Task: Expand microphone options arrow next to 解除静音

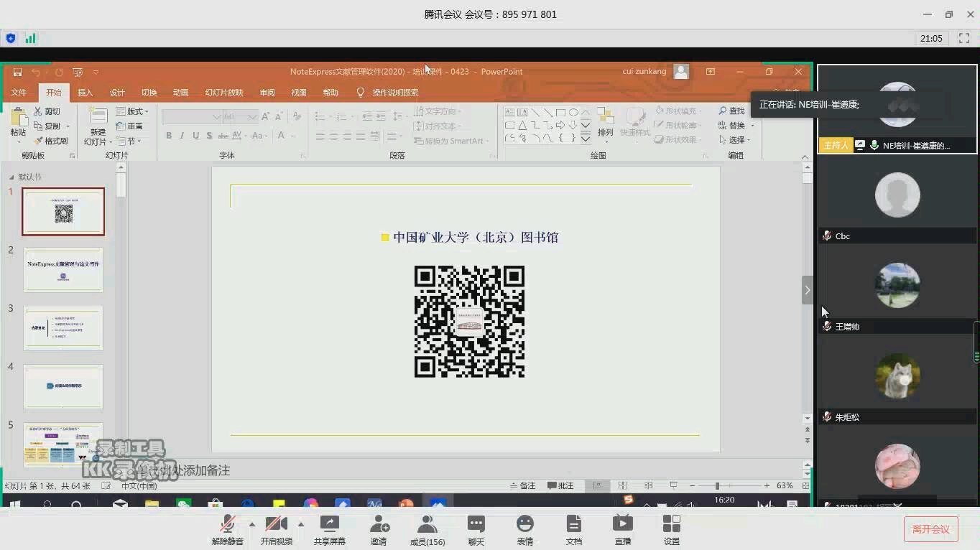Action: tap(251, 524)
